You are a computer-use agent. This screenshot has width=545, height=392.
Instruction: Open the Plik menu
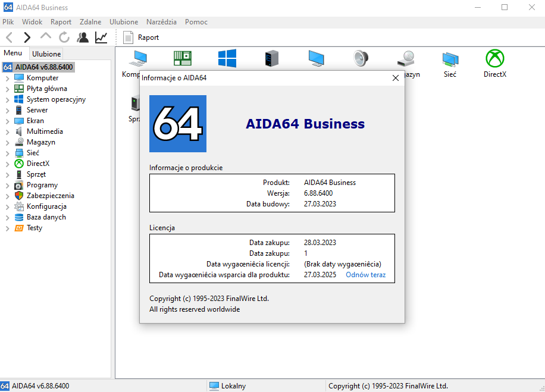(x=8, y=22)
